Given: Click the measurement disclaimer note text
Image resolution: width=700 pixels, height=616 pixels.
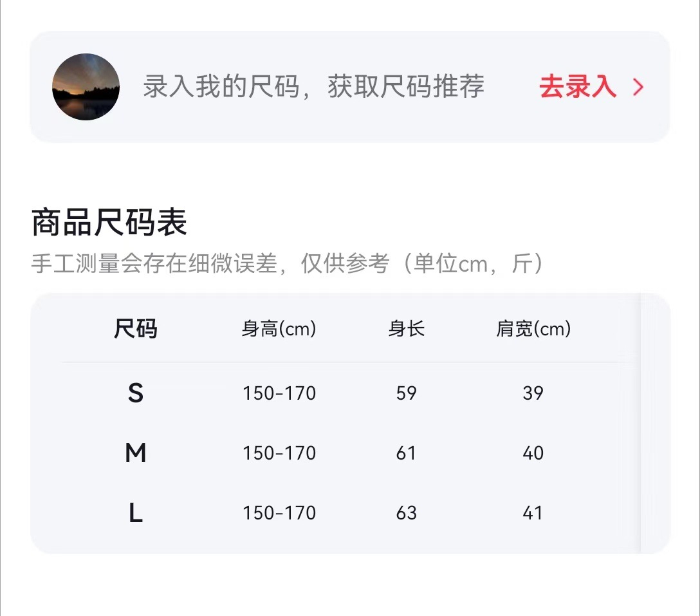Looking at the screenshot, I should click(287, 264).
